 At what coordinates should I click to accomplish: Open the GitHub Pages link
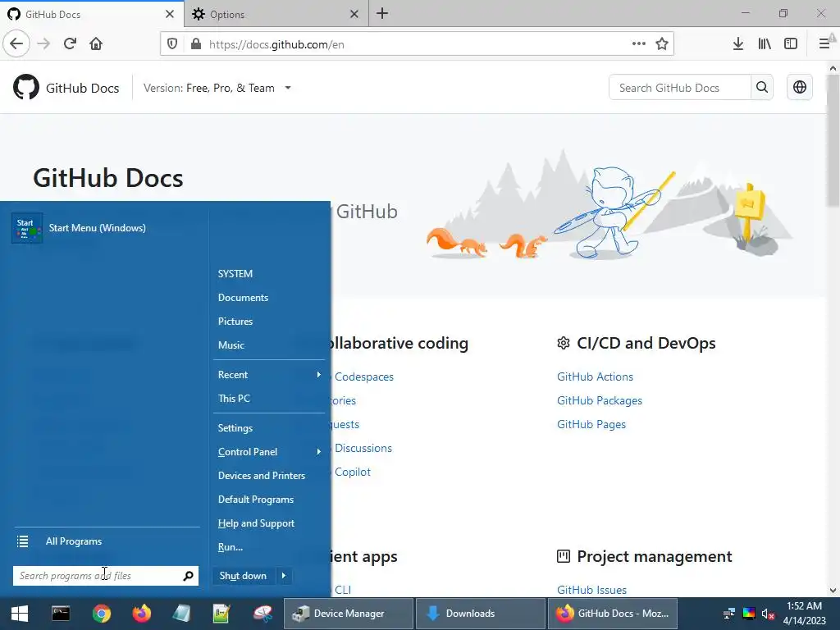[x=591, y=424]
